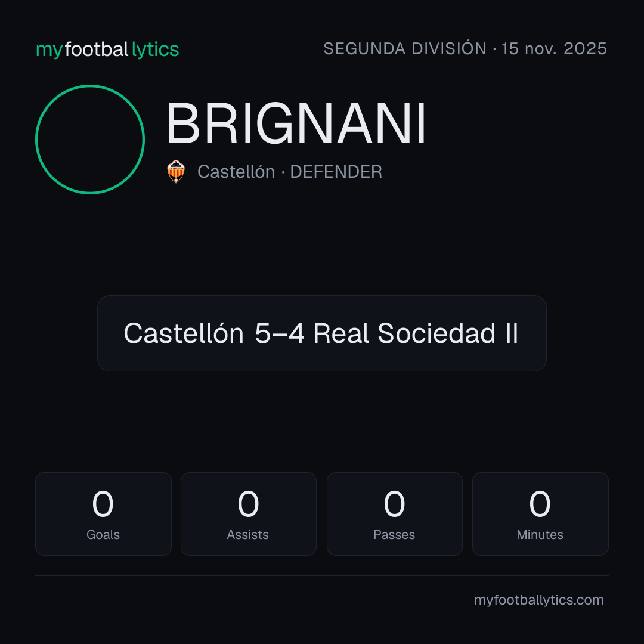Select the Minutes stat tile
This screenshot has width=644, height=644.
coord(540,514)
